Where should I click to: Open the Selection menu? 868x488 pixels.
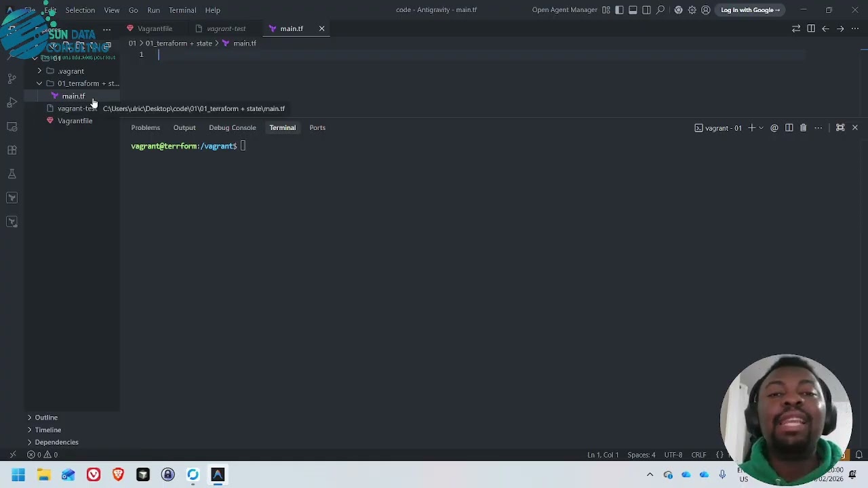pos(80,10)
